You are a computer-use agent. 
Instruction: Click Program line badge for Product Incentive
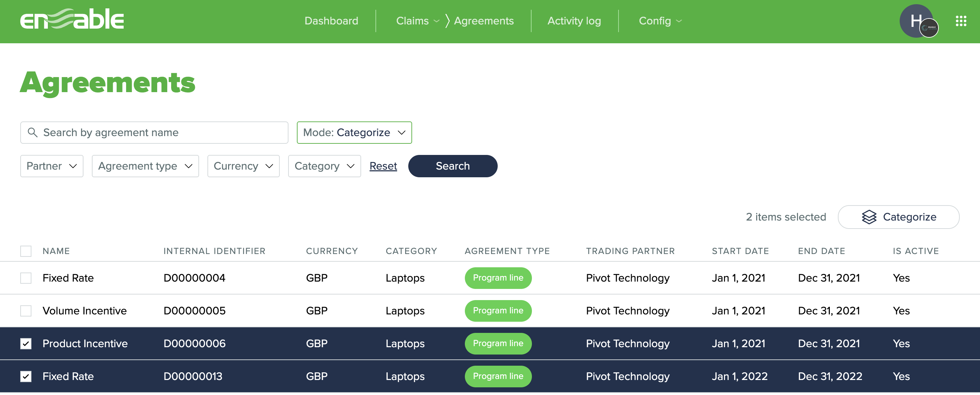click(x=498, y=344)
